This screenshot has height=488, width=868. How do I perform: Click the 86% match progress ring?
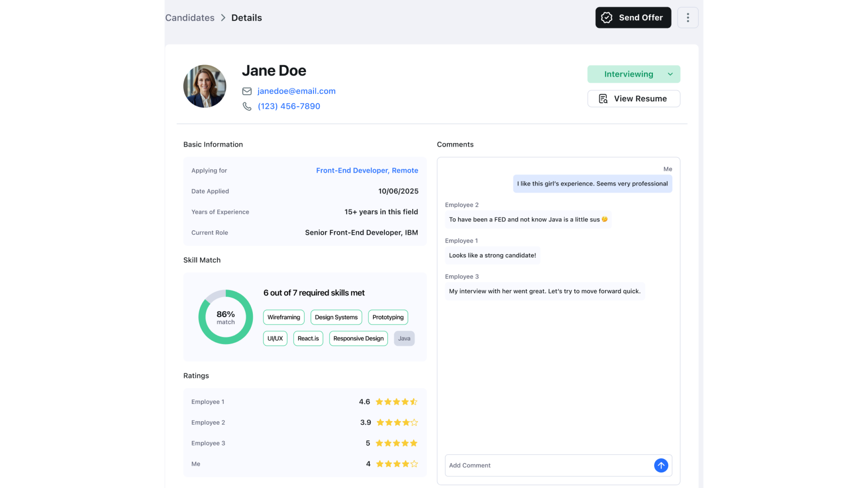pos(226,317)
